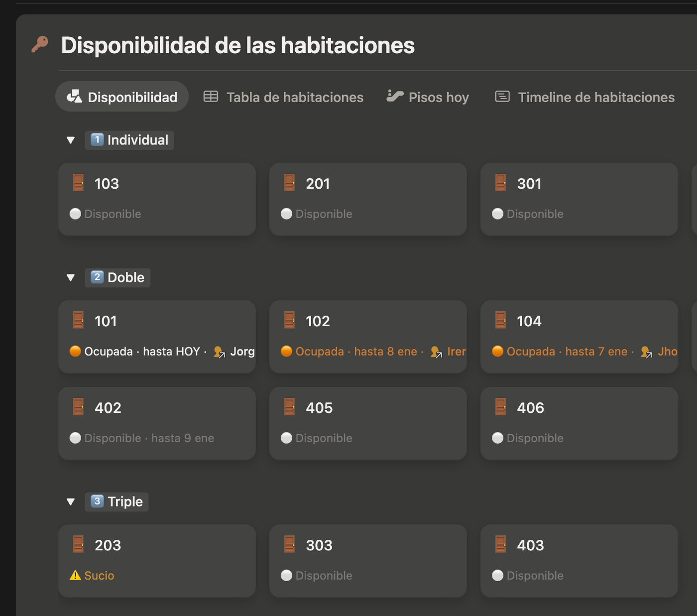The image size is (697, 616).
Task: Click the door icon on room 301
Action: tap(500, 183)
